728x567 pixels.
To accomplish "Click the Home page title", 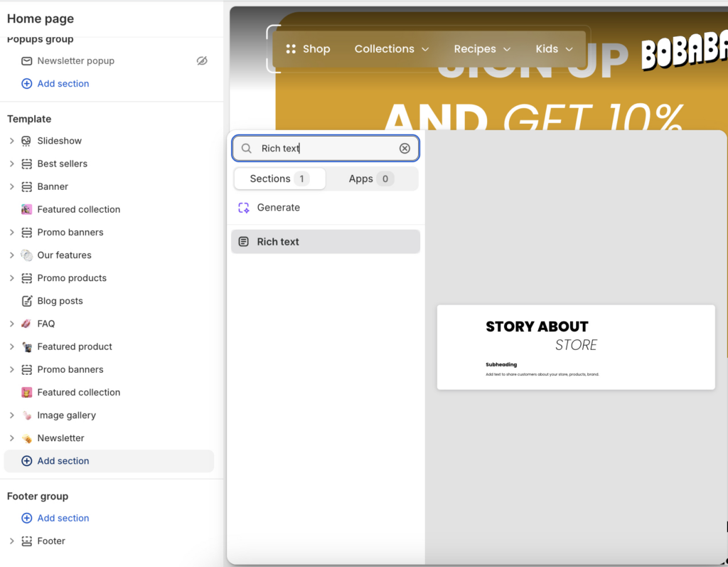I will (x=41, y=19).
